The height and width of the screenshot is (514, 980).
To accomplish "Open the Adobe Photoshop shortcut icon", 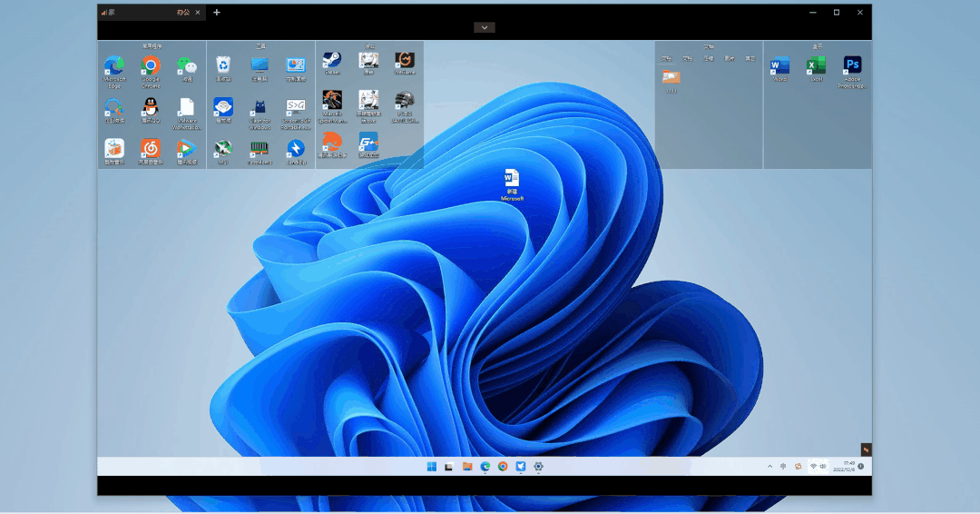I will click(x=852, y=65).
